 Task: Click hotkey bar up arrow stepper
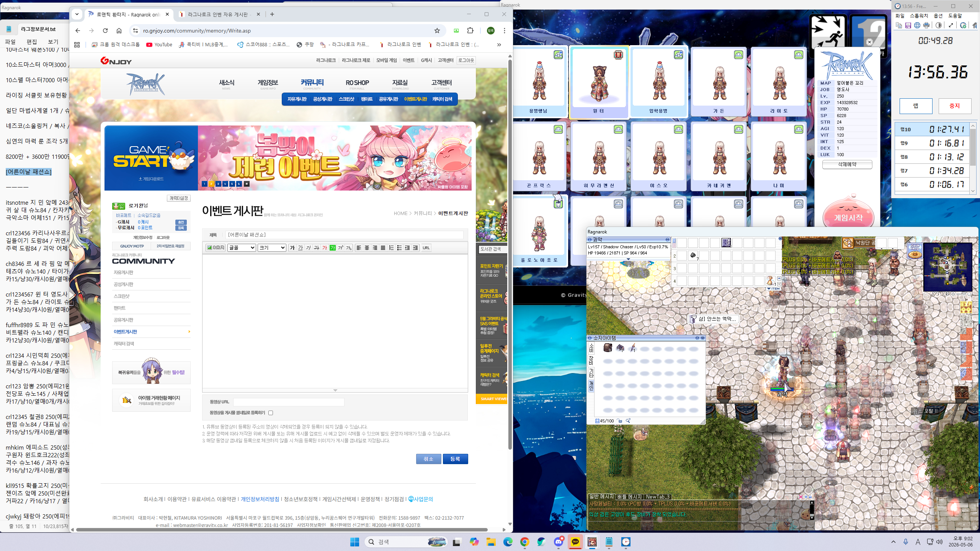[779, 278]
